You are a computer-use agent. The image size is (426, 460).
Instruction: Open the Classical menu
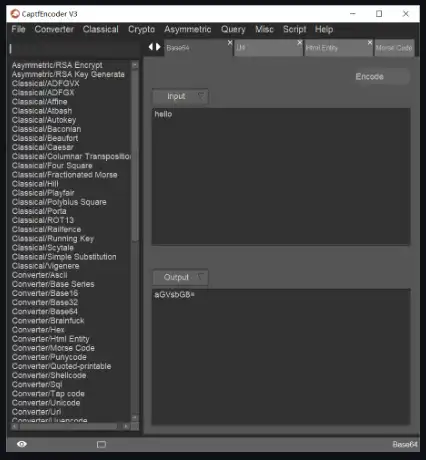coord(101,29)
